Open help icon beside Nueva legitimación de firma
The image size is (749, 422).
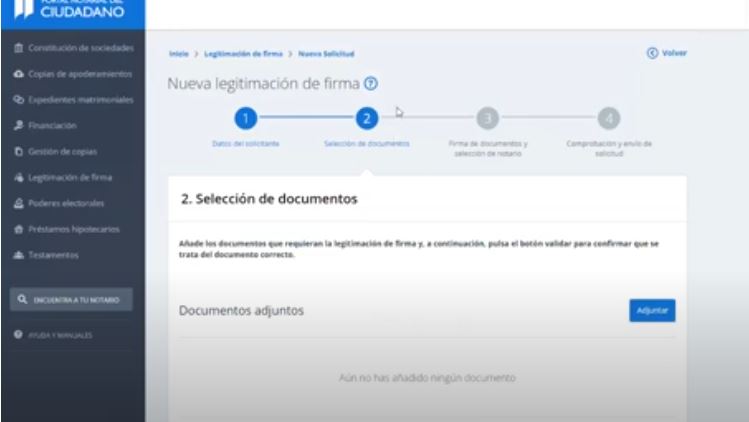point(372,83)
